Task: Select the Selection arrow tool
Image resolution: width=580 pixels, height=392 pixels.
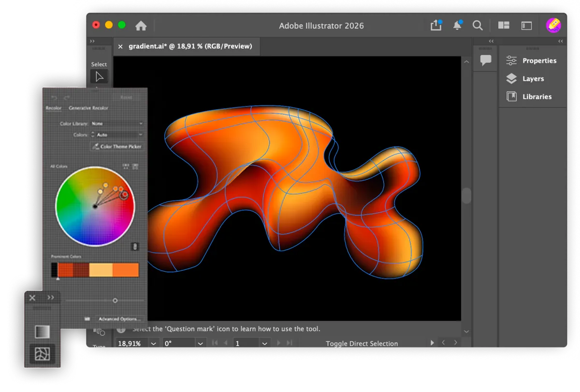Action: click(x=99, y=77)
